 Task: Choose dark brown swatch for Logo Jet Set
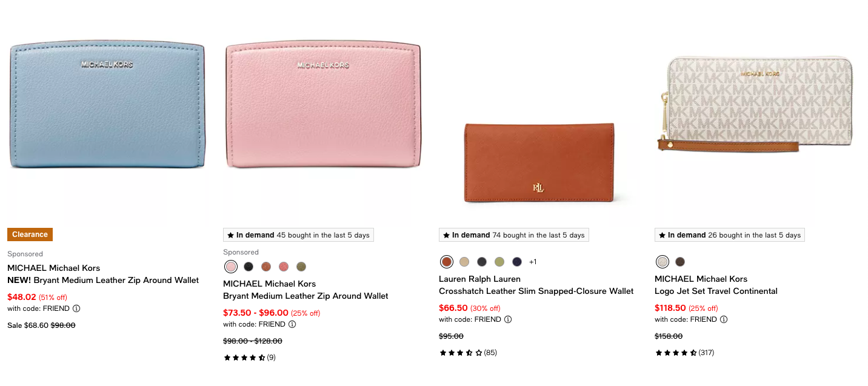pos(680,262)
